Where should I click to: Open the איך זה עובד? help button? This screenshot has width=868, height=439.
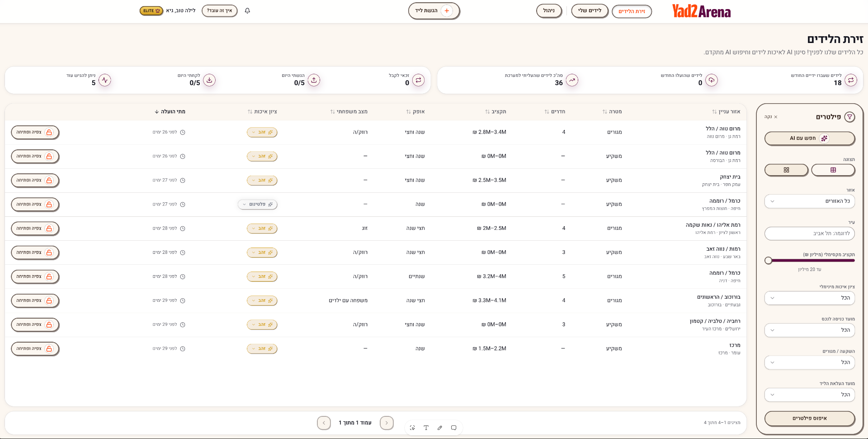coord(219,11)
